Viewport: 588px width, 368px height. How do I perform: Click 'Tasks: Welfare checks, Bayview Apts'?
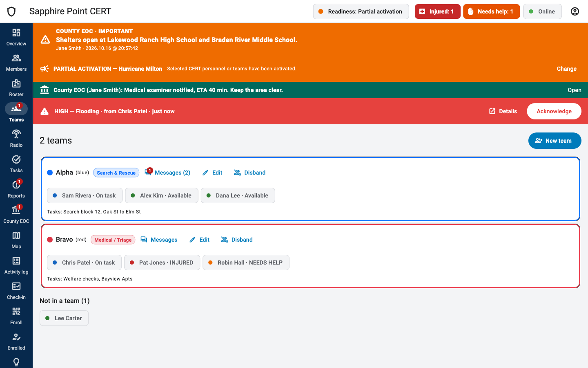(x=90, y=279)
